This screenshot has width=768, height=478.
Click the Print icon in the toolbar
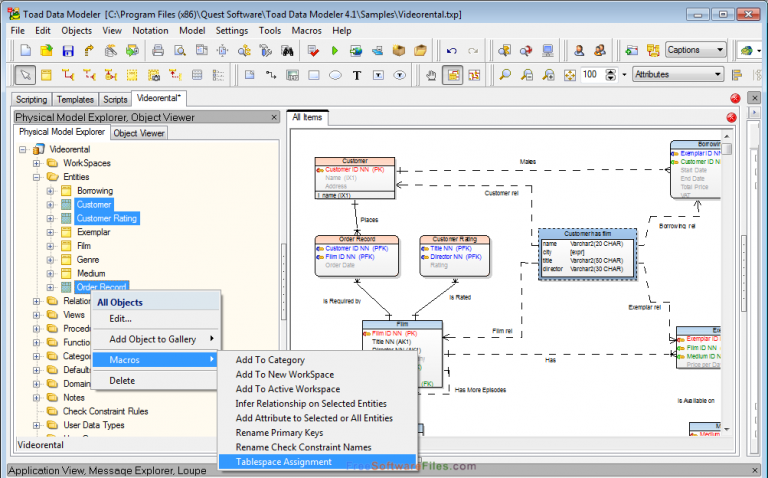click(x=158, y=50)
